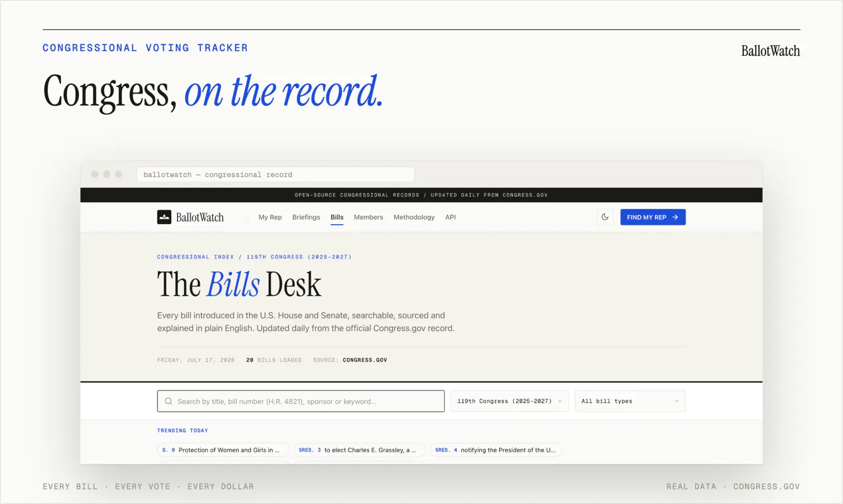Open trending bill S. 9 chip
Viewport: 843px width, 504px height.
pos(223,450)
